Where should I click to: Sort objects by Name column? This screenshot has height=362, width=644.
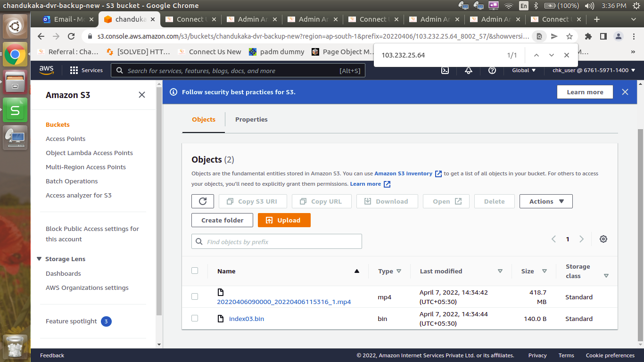357,271
